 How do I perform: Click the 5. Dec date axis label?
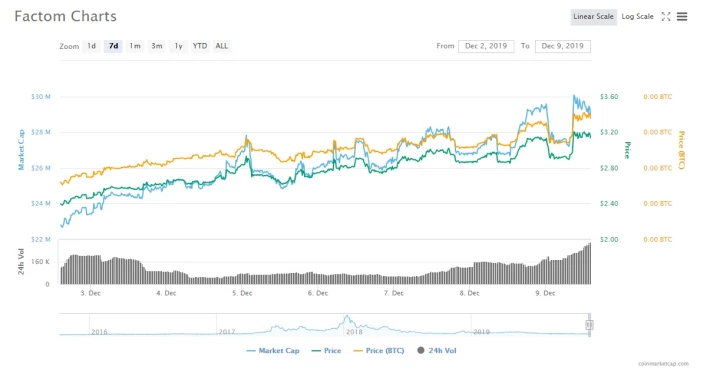coord(242,293)
